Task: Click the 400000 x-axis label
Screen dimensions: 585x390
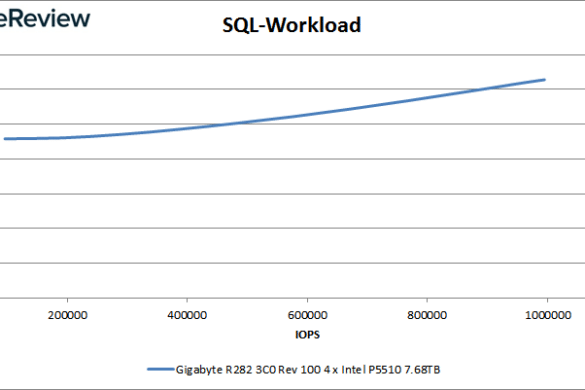Action: point(187,315)
